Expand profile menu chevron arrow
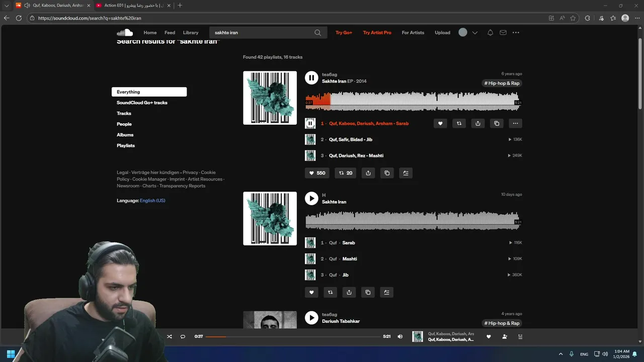 474,33
